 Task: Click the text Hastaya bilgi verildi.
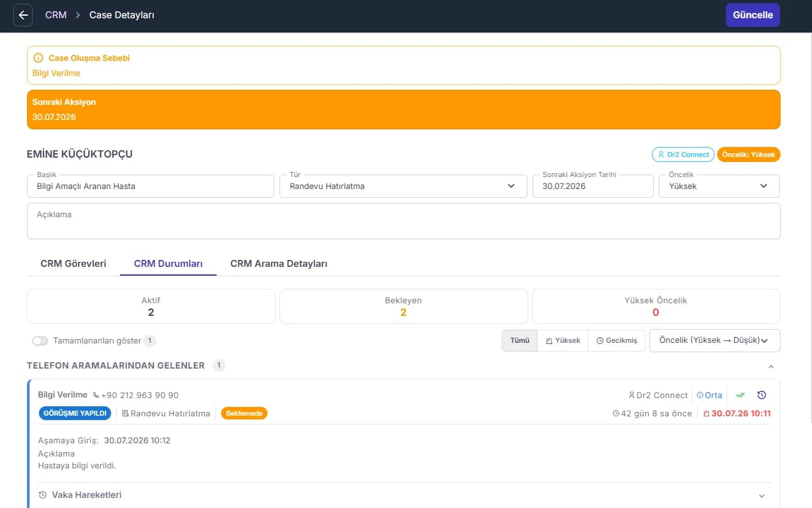click(77, 466)
